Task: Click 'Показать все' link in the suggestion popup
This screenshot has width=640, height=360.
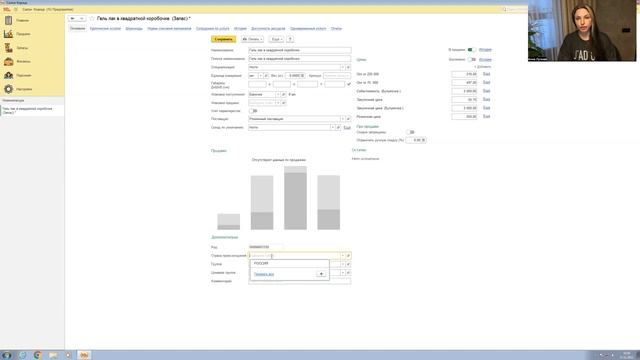Action: click(x=264, y=274)
